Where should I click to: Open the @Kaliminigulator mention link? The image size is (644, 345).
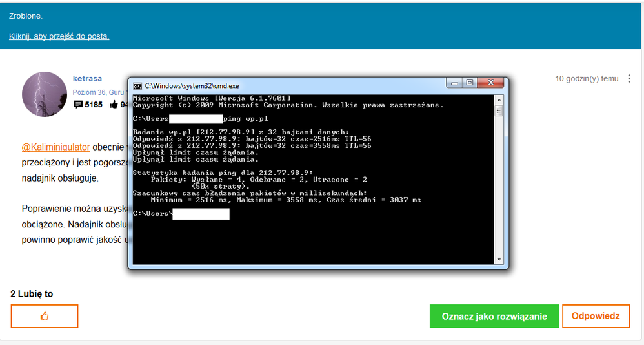pos(55,147)
